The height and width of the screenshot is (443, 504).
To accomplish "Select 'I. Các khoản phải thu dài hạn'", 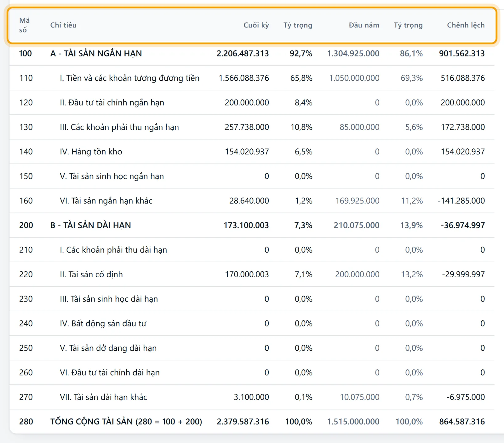I will pyautogui.click(x=113, y=250).
